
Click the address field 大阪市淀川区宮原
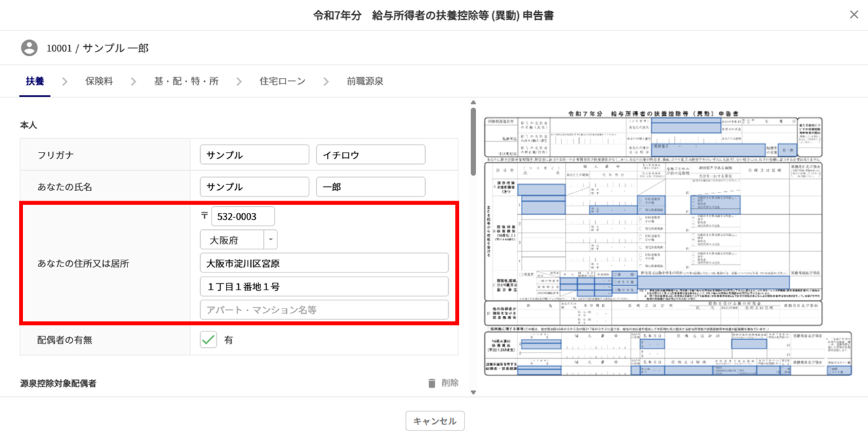point(324,263)
